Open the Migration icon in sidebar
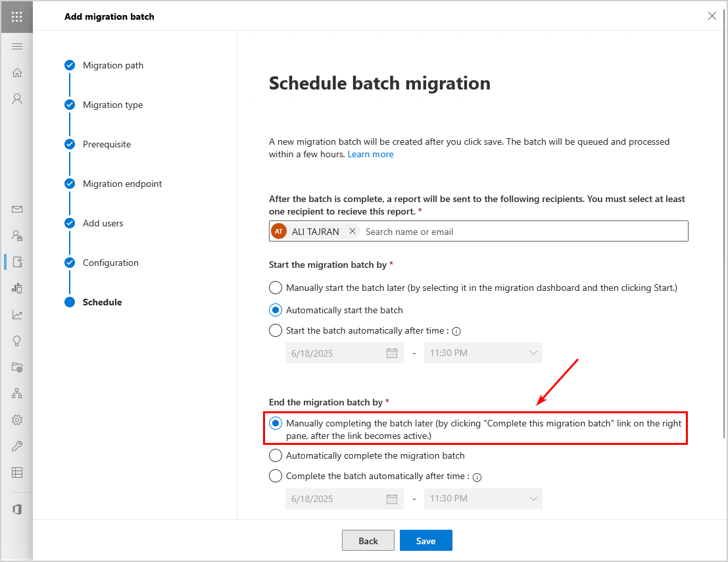The width and height of the screenshot is (728, 562). pyautogui.click(x=17, y=262)
